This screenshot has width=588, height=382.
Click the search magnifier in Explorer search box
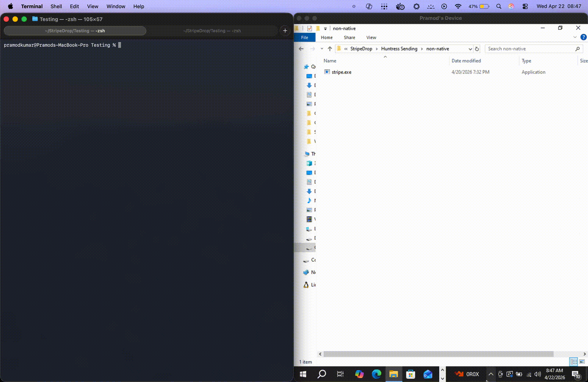[x=577, y=49]
